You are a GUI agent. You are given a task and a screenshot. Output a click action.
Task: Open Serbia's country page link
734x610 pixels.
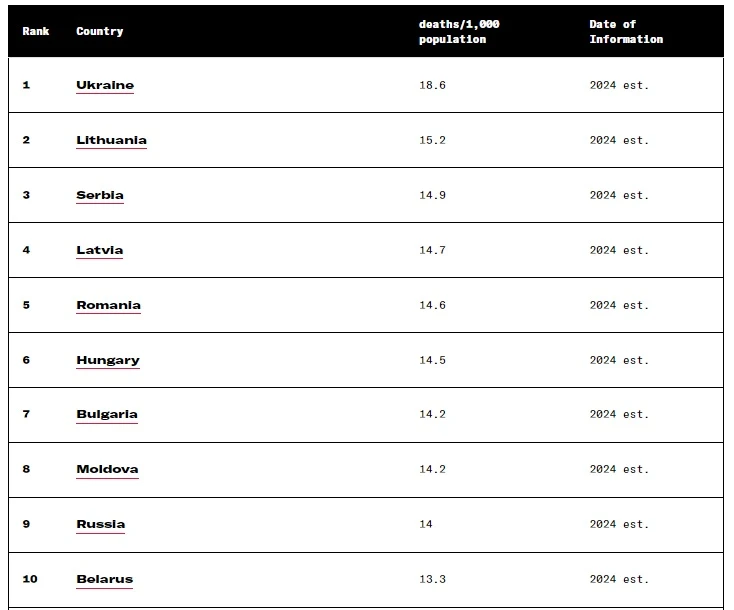click(x=100, y=195)
